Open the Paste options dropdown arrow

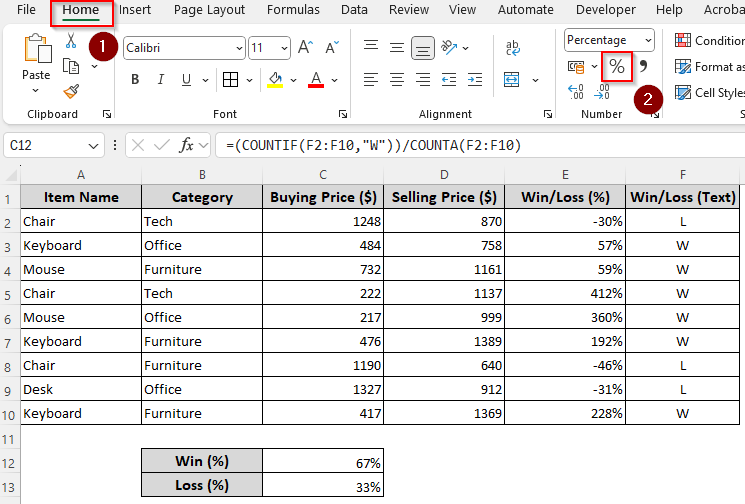tap(36, 90)
